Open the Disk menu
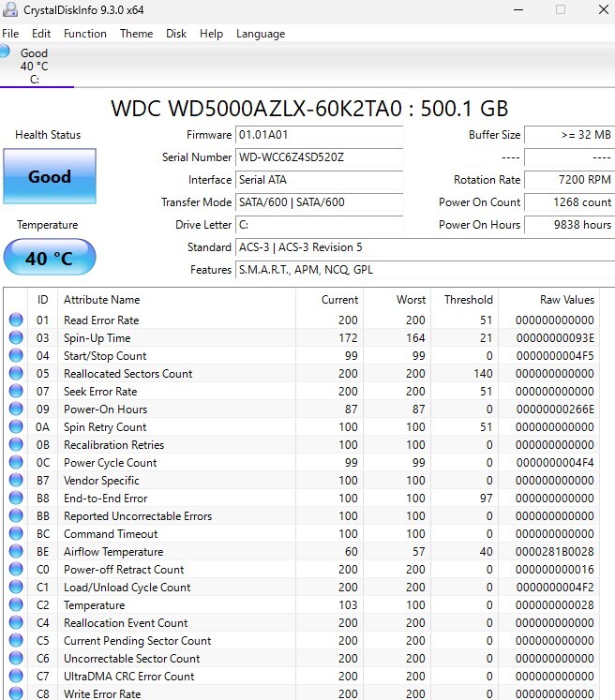Screen dimensions: 615x700 pyautogui.click(x=176, y=34)
